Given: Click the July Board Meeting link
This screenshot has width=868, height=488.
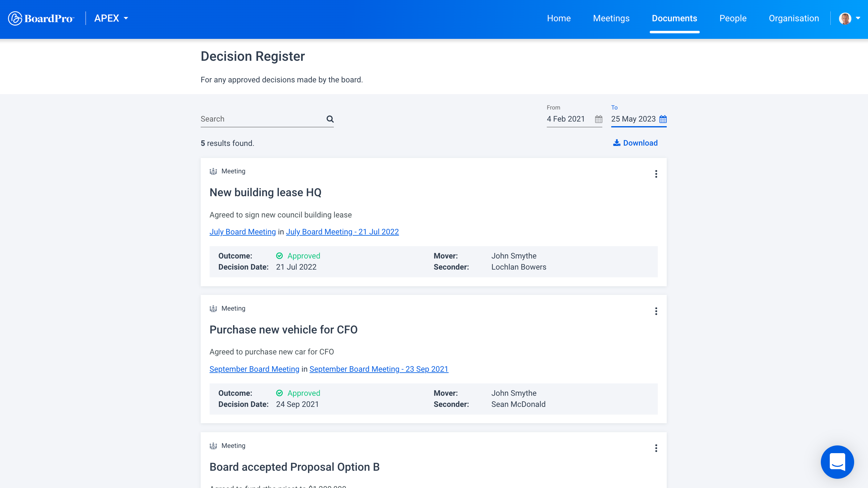Looking at the screenshot, I should coord(242,231).
